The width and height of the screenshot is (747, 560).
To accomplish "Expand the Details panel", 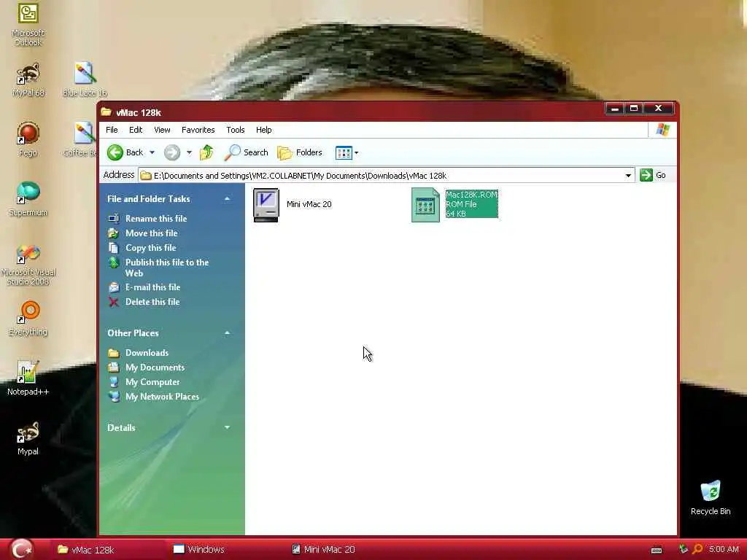I will pos(228,427).
